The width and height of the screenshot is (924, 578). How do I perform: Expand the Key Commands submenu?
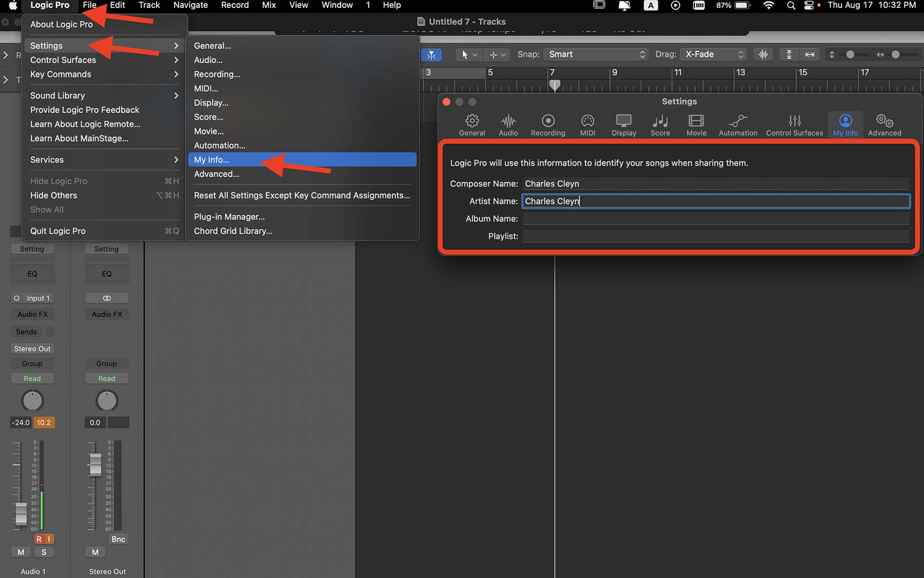point(105,74)
